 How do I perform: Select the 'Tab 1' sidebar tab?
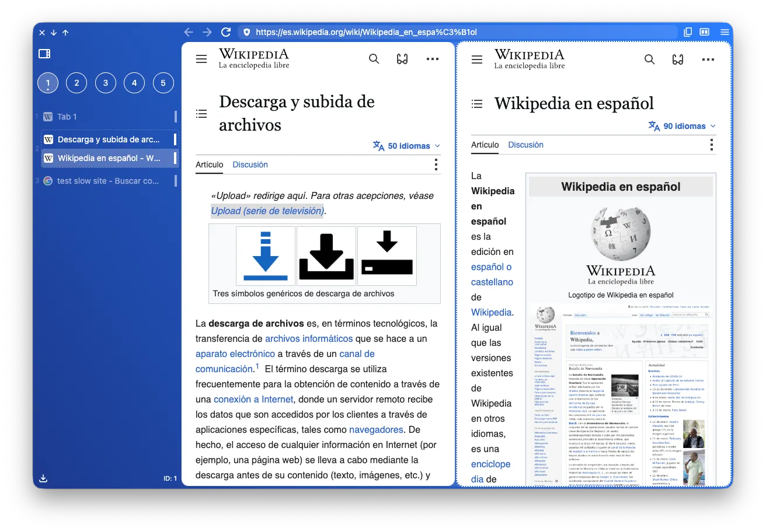pyautogui.click(x=110, y=117)
